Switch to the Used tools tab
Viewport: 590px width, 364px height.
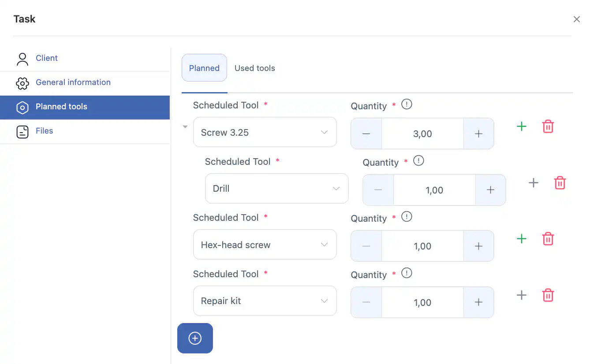click(x=254, y=68)
